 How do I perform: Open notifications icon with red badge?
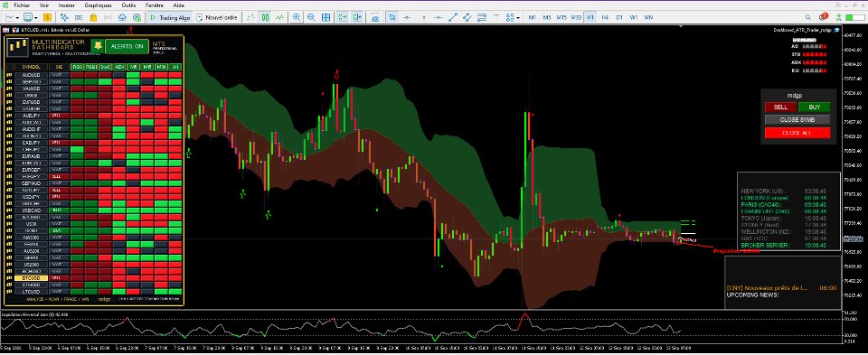coord(823,17)
